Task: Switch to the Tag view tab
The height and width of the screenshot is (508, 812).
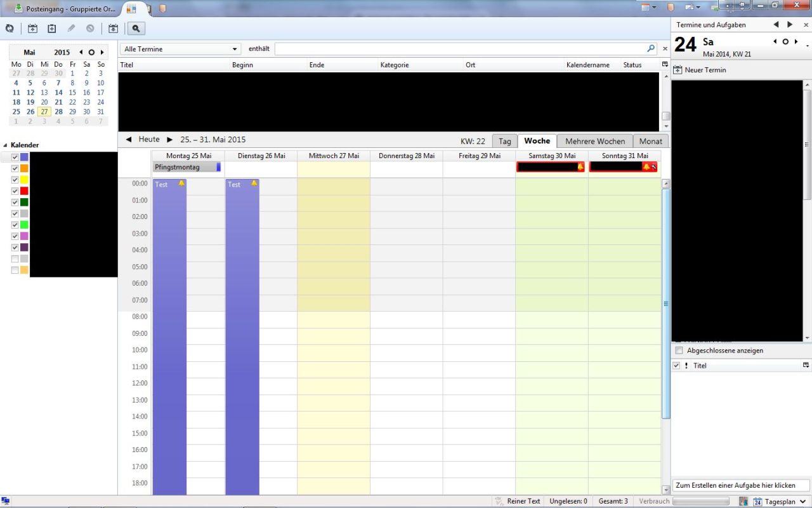Action: point(505,142)
